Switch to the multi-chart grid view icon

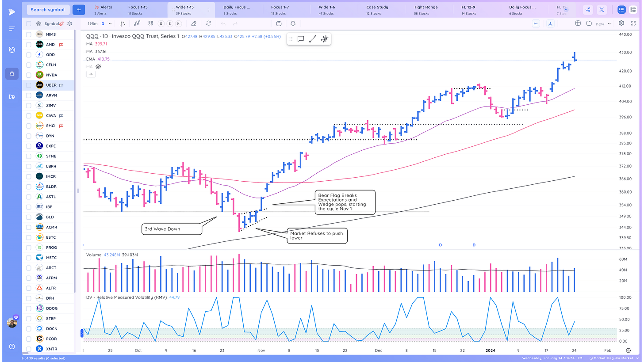[x=633, y=10]
